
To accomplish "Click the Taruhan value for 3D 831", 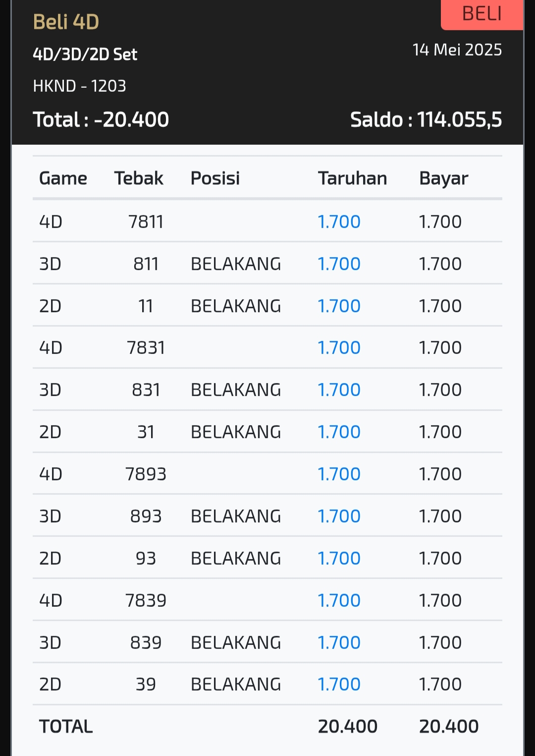I will click(339, 390).
